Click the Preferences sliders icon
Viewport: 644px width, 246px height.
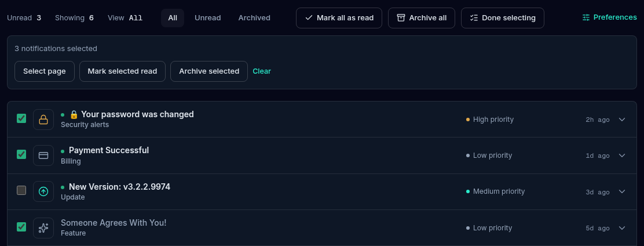[586, 17]
